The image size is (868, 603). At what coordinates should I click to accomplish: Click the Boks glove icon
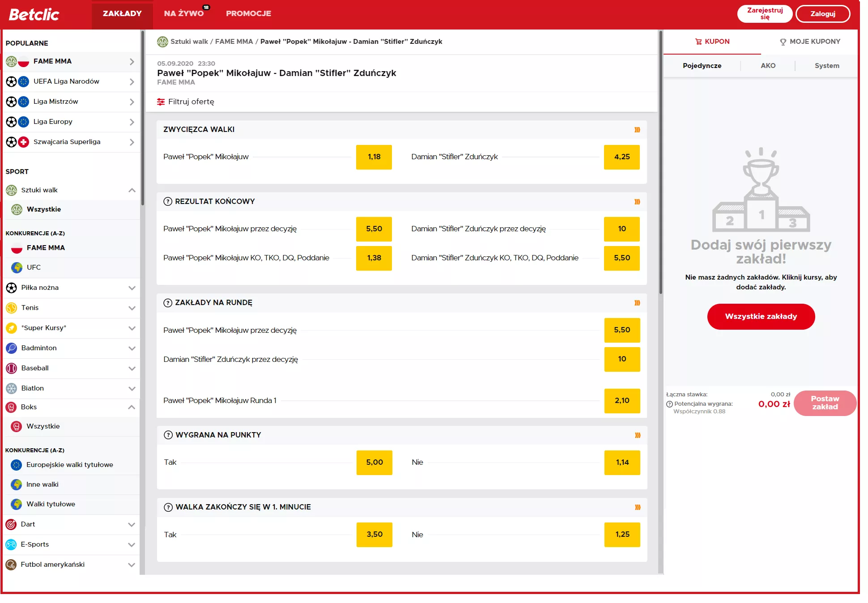[x=11, y=407]
